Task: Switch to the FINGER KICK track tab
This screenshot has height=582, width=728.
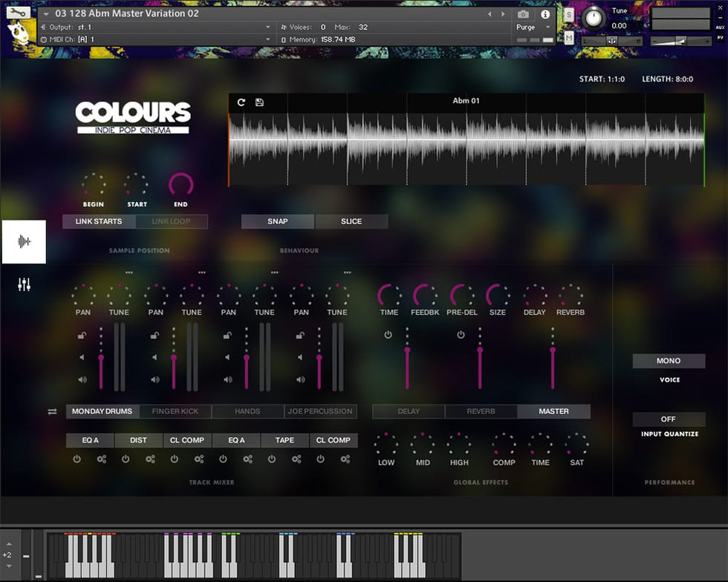Action: click(x=175, y=411)
